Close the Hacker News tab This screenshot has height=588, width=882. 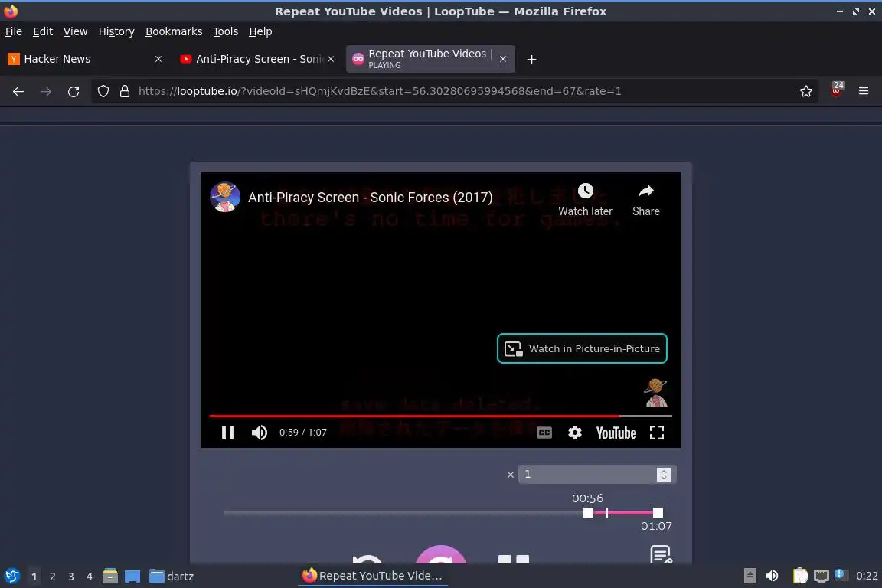click(x=158, y=59)
